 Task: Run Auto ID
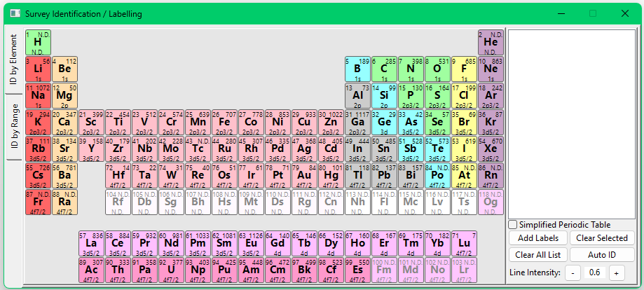pos(602,255)
